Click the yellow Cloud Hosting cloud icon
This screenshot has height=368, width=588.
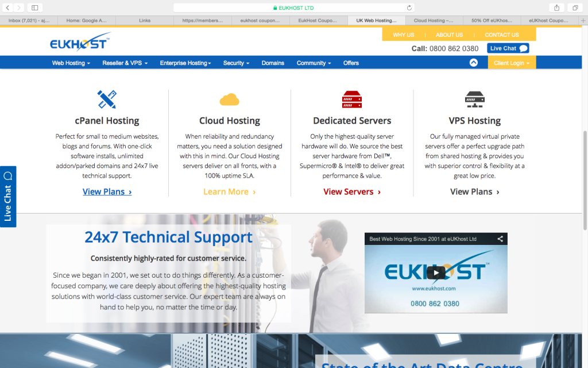[x=229, y=99]
